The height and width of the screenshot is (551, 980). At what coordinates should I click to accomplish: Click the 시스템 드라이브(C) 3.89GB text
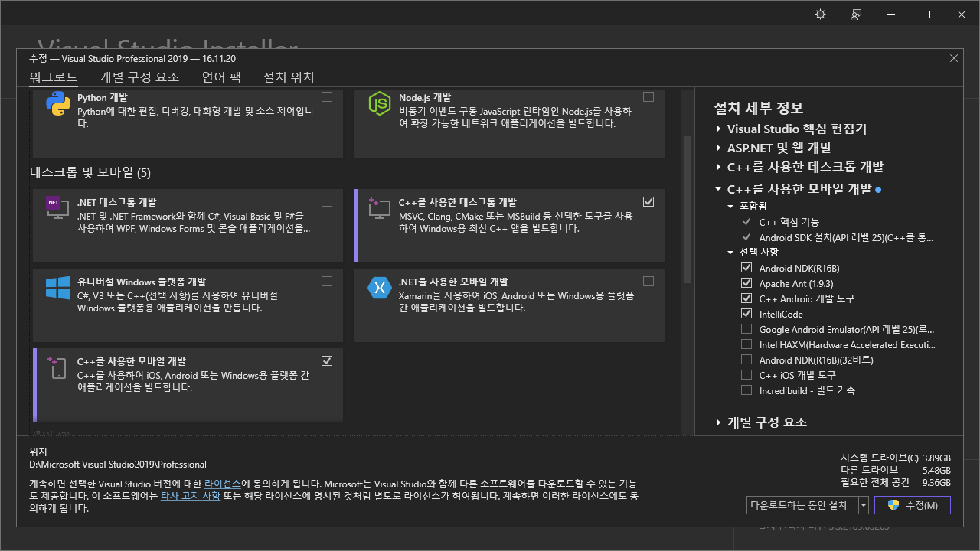[896, 457]
